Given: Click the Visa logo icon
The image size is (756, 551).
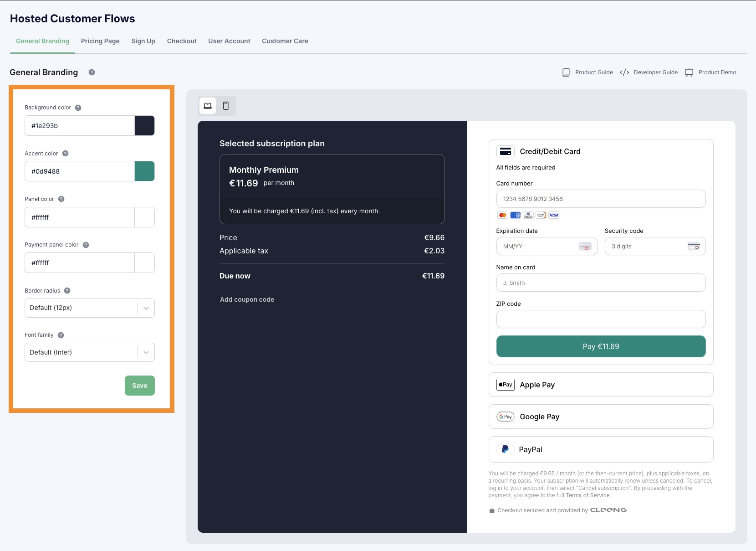Looking at the screenshot, I should 554,215.
